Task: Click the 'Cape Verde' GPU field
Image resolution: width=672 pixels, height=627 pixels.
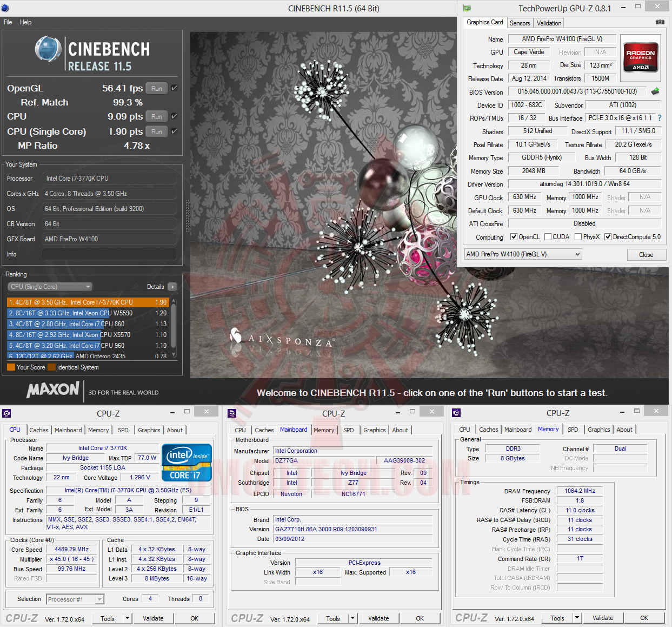Action: pyautogui.click(x=529, y=52)
